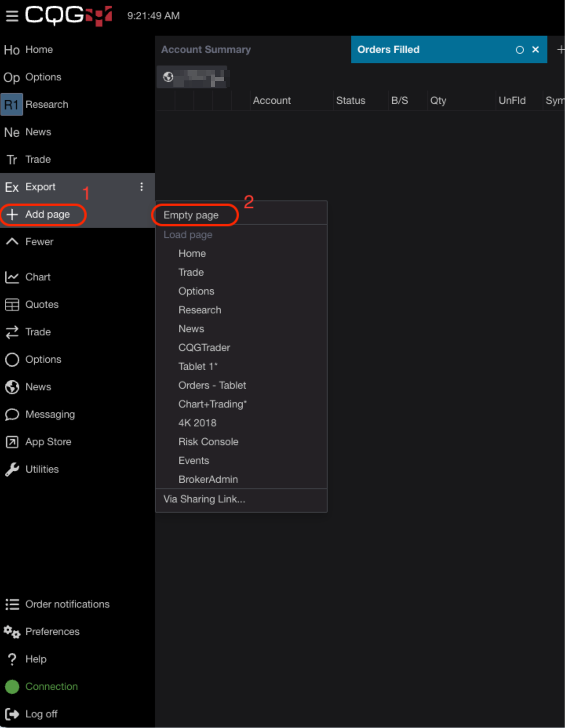Open the Order notifications list icon
The height and width of the screenshot is (728, 565).
coord(12,604)
